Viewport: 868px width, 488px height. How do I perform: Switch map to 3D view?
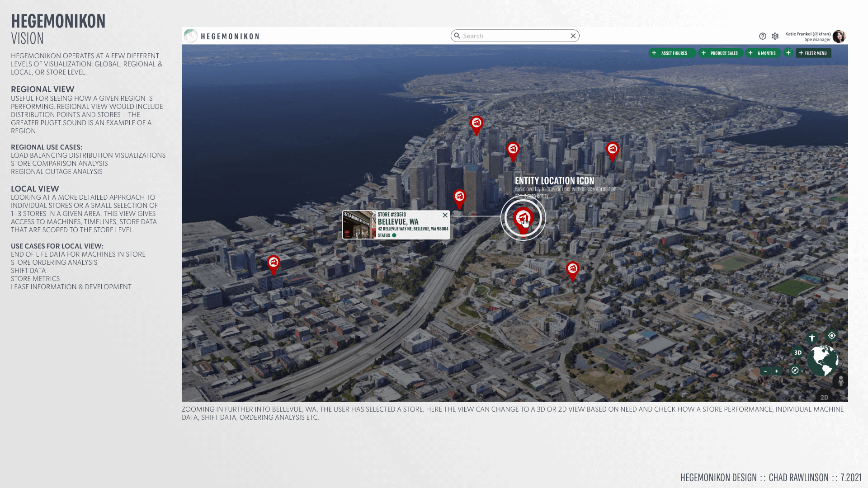798,353
